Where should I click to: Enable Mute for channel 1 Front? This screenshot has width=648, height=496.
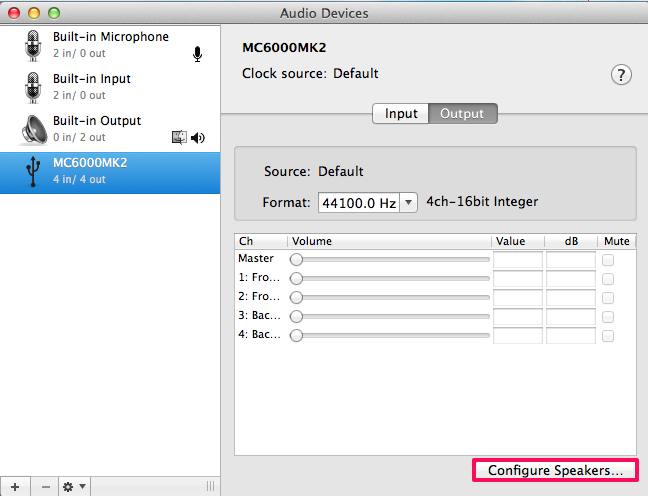(x=608, y=279)
